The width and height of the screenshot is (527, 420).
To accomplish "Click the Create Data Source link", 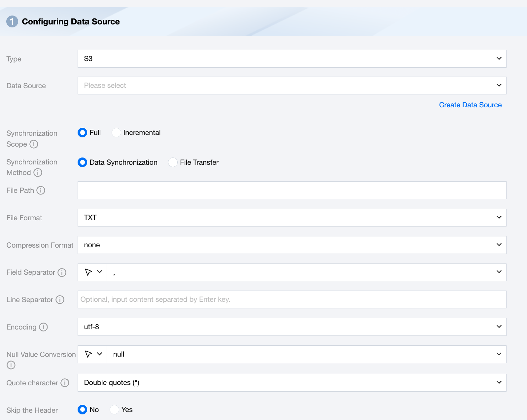I will [470, 105].
